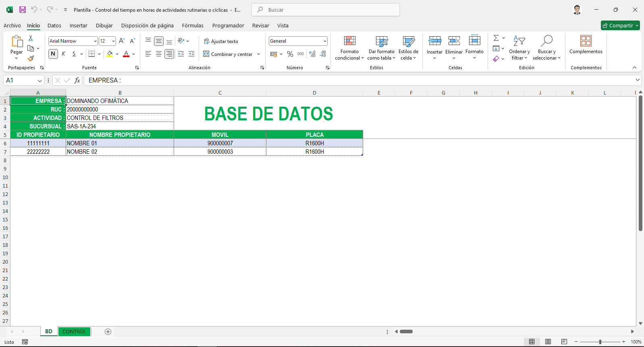Redo the last undone action

pos(50,10)
